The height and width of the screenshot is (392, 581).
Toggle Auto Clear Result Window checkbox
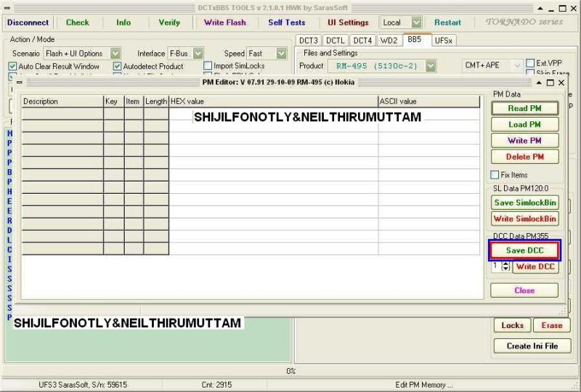[x=12, y=66]
